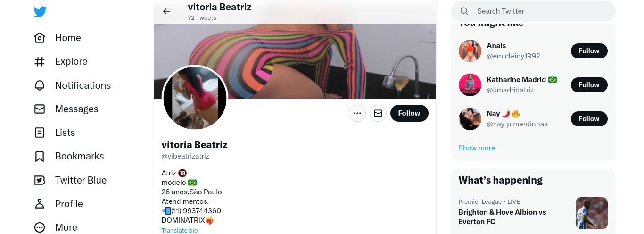Follow vitoria Beatriz profile
Viewport: 644px width, 234px height.
coord(409,113)
